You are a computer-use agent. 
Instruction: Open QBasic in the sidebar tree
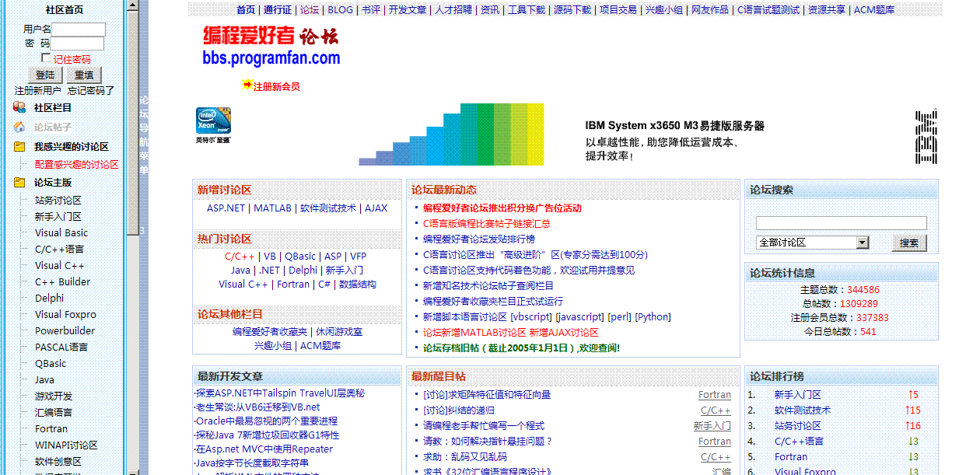tap(51, 364)
